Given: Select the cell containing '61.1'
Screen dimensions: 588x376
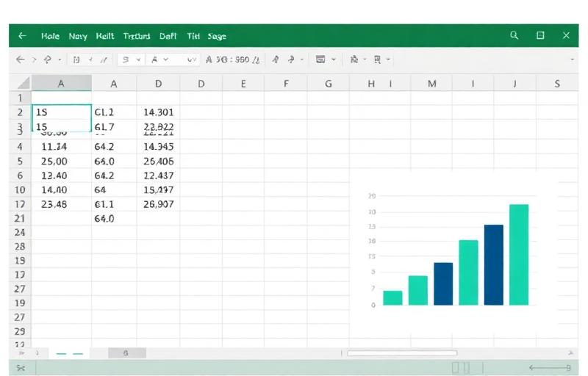Looking at the screenshot, I should pyautogui.click(x=114, y=204).
